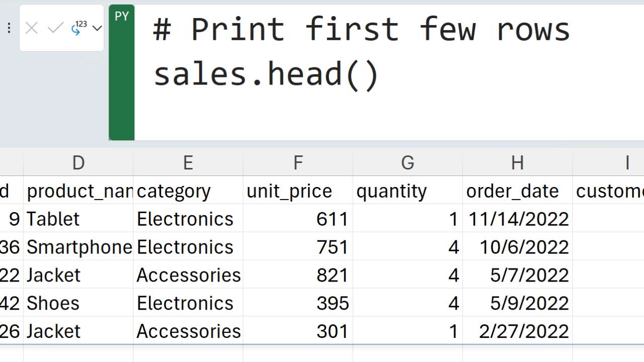The image size is (644, 362).
Task: Open the Python output type dropdown arrow
Action: (97, 29)
